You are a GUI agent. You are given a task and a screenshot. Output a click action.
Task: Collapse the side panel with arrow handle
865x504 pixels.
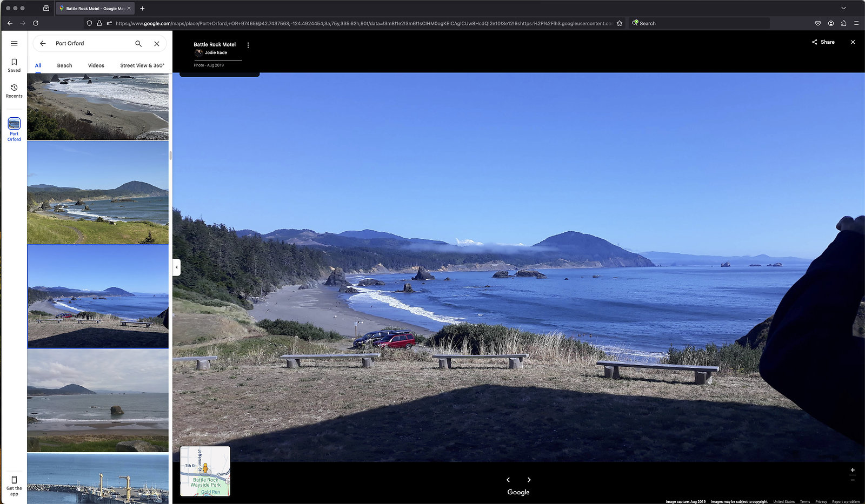click(176, 267)
